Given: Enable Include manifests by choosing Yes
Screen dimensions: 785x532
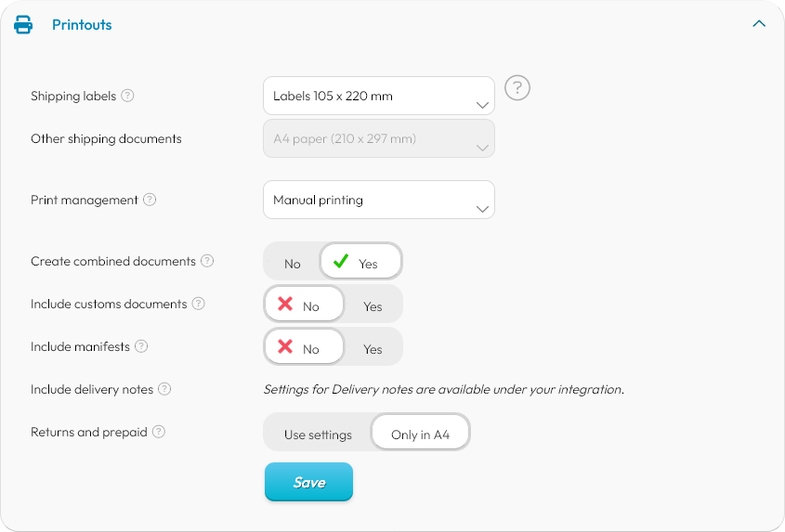Looking at the screenshot, I should coord(373,349).
